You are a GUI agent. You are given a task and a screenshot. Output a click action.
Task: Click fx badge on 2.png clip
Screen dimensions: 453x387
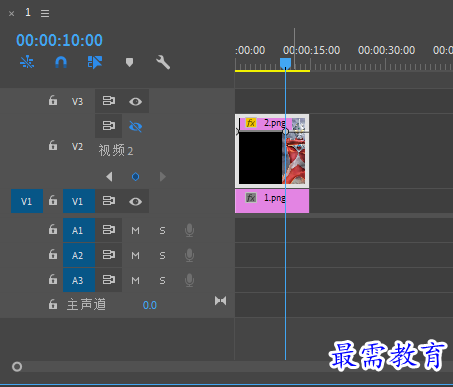pyautogui.click(x=251, y=123)
